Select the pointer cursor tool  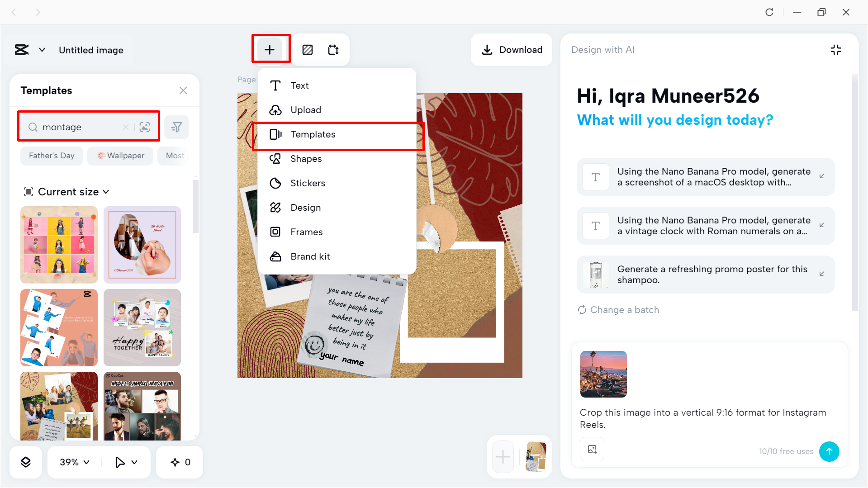point(120,462)
